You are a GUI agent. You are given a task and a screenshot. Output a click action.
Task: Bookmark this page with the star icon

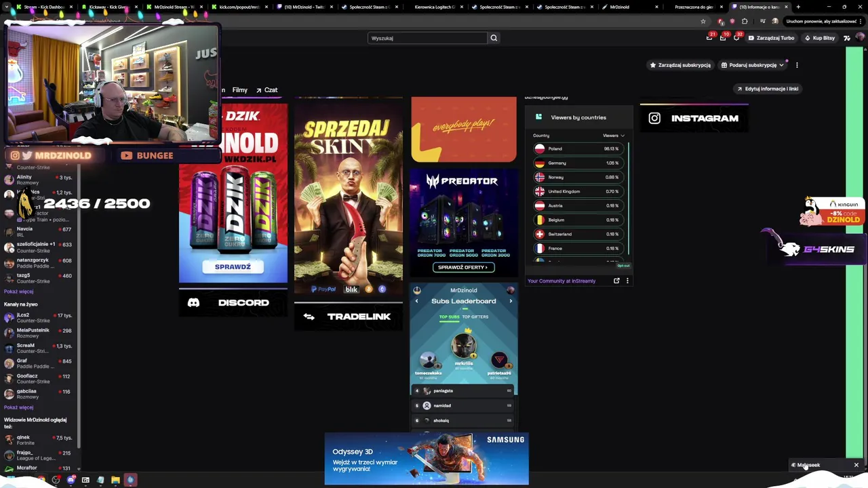point(703,21)
